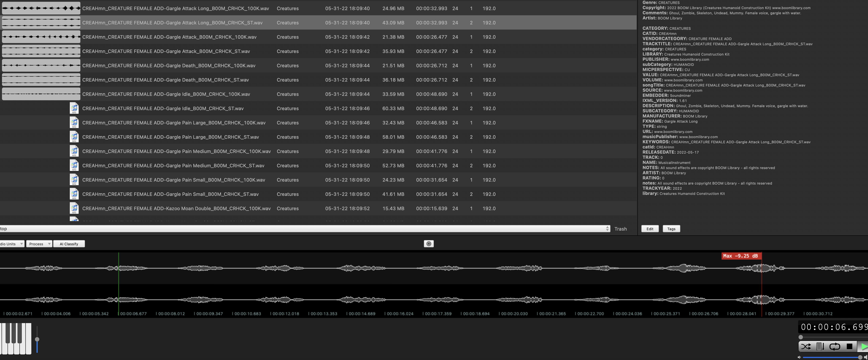The width and height of the screenshot is (868, 360).
Task: Select Gargle Death_B00M_CRHCK_100K.wav filename
Action: (x=169, y=65)
